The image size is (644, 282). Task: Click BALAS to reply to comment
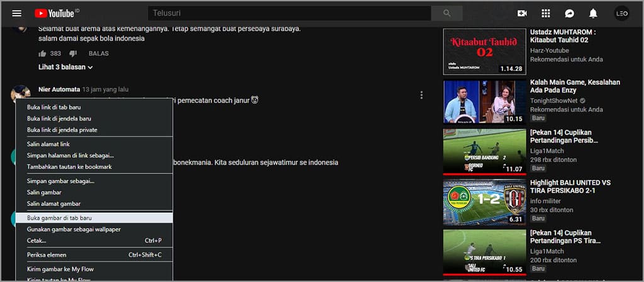click(x=99, y=53)
